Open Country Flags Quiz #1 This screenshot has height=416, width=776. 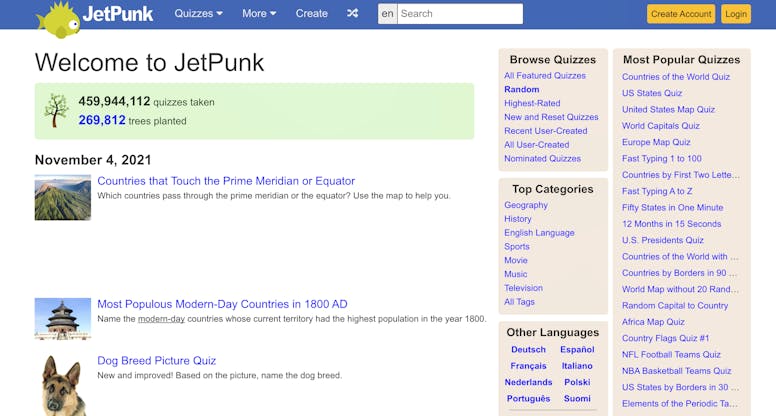coord(666,338)
